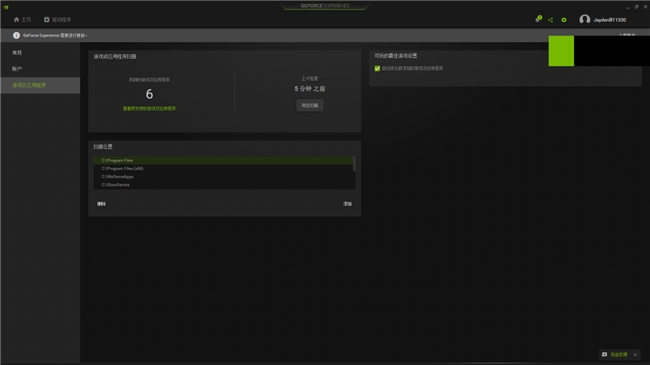Select C:\XboxGames scan location
The height and width of the screenshot is (365, 650).
point(223,185)
